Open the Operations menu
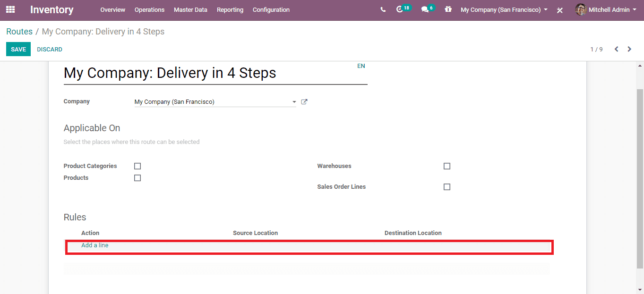The width and height of the screenshot is (644, 294). [149, 9]
